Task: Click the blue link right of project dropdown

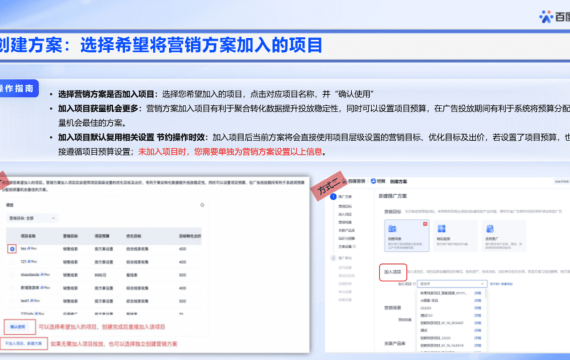Action: [501, 284]
